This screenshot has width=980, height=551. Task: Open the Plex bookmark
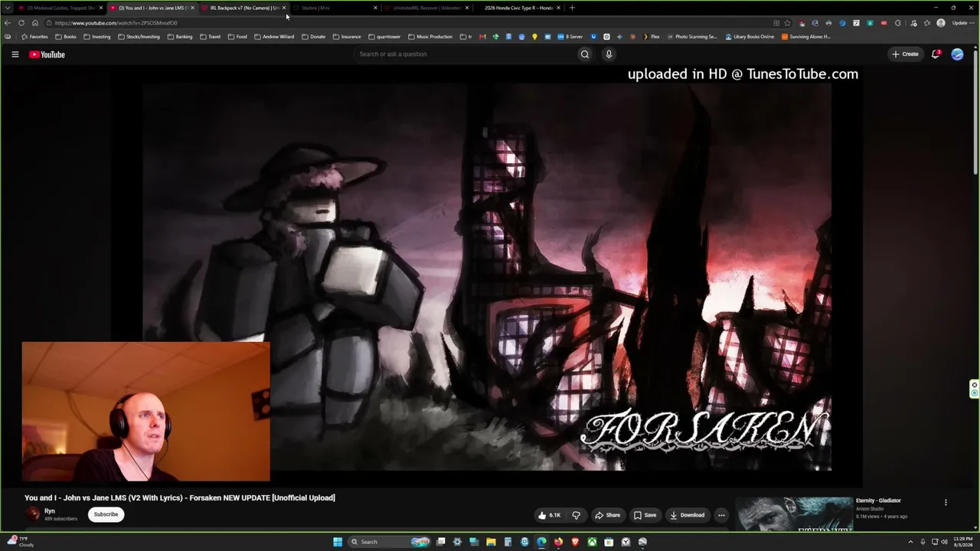651,37
